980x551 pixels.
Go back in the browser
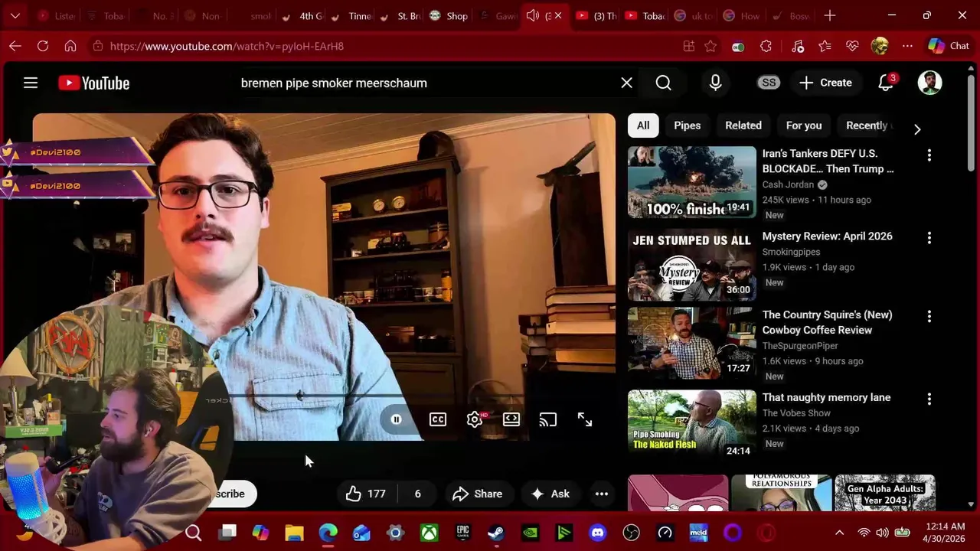(15, 46)
